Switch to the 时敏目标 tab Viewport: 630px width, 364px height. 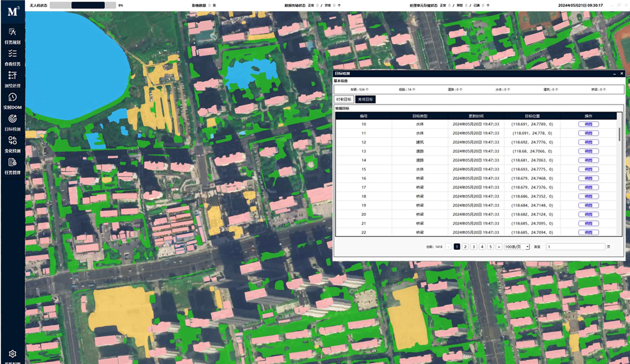344,99
